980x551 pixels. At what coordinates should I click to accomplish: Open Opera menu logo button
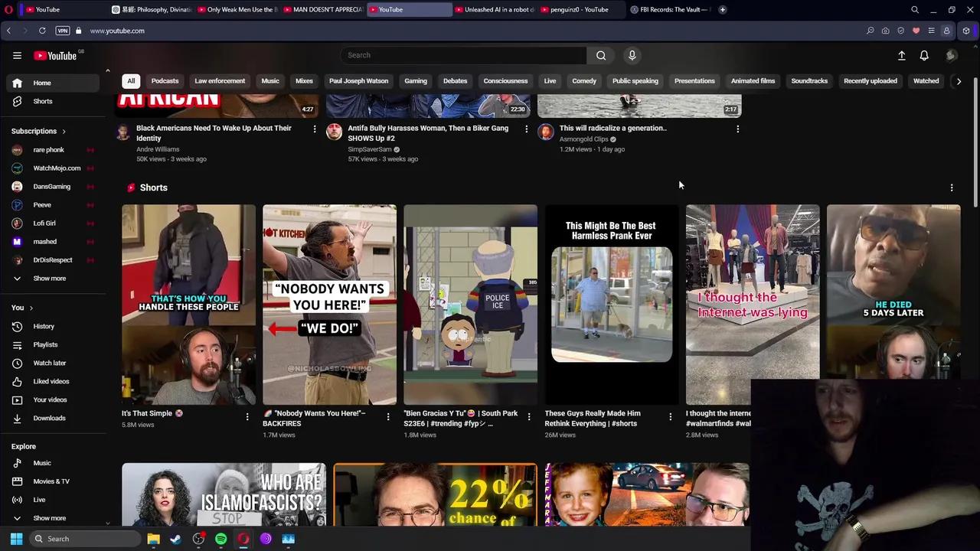8,9
